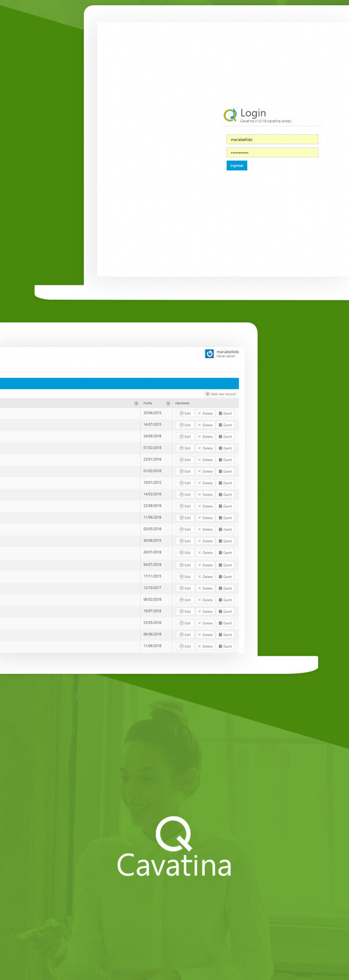The image size is (349, 980).
Task: Select the 12/10/2017 date cell
Action: [x=152, y=588]
